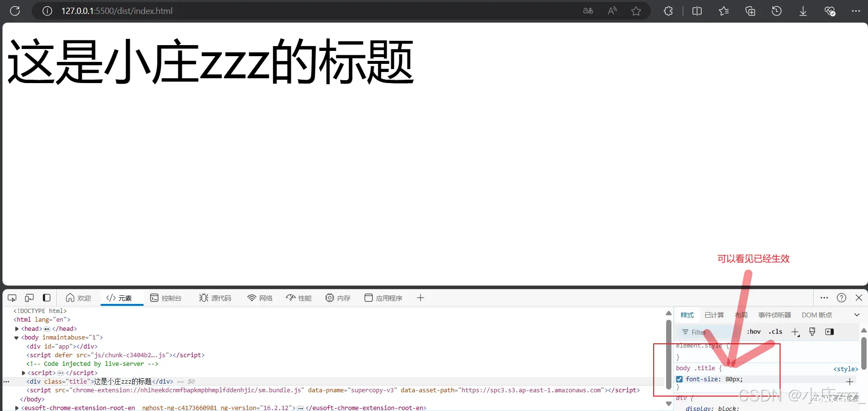Image resolution: width=868 pixels, height=411 pixels.
Task: Open node actions ellipsis beside selected div
Action: [x=6, y=382]
